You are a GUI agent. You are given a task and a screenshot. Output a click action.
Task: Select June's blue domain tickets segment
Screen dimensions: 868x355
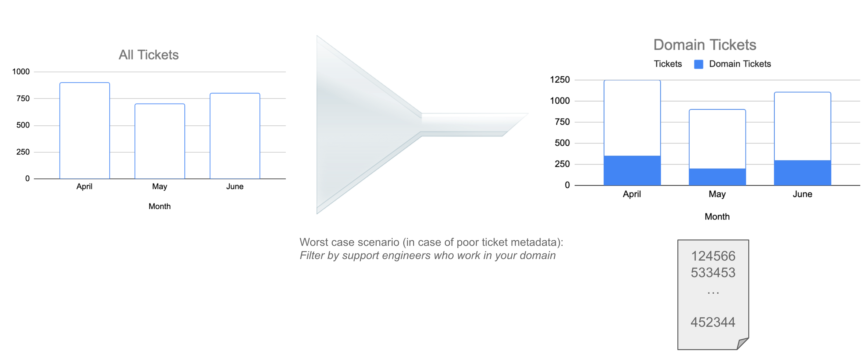(802, 173)
